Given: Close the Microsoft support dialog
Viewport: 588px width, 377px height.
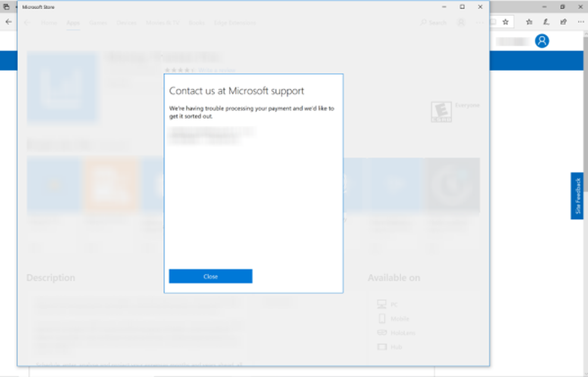Looking at the screenshot, I should (x=211, y=276).
